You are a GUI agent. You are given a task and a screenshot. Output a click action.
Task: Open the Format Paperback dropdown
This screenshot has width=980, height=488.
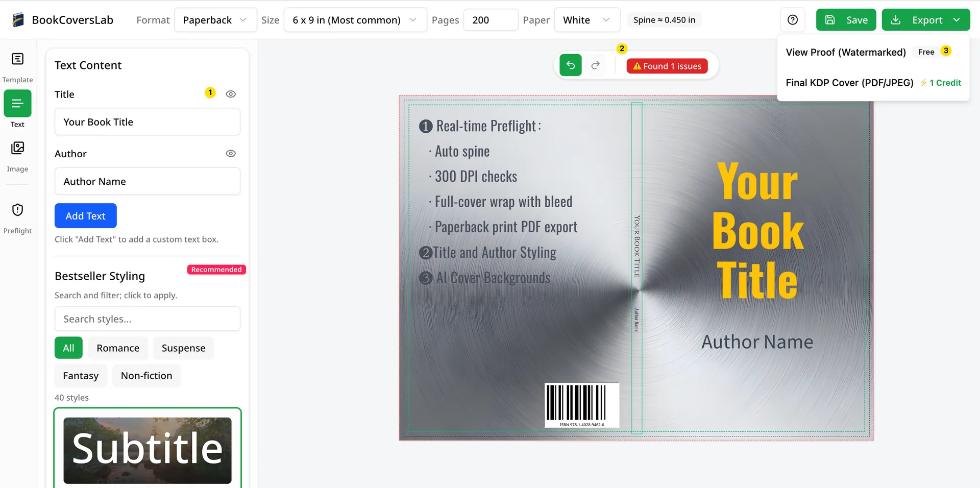pos(215,20)
